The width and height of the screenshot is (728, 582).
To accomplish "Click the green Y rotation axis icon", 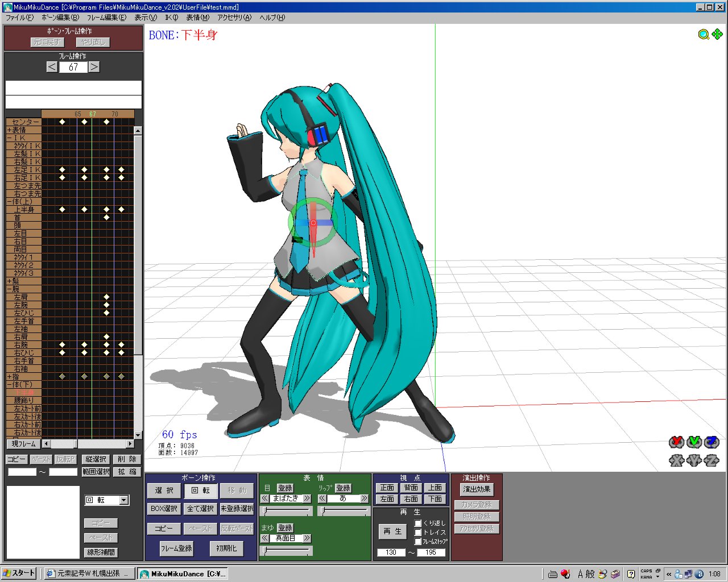I will click(694, 442).
